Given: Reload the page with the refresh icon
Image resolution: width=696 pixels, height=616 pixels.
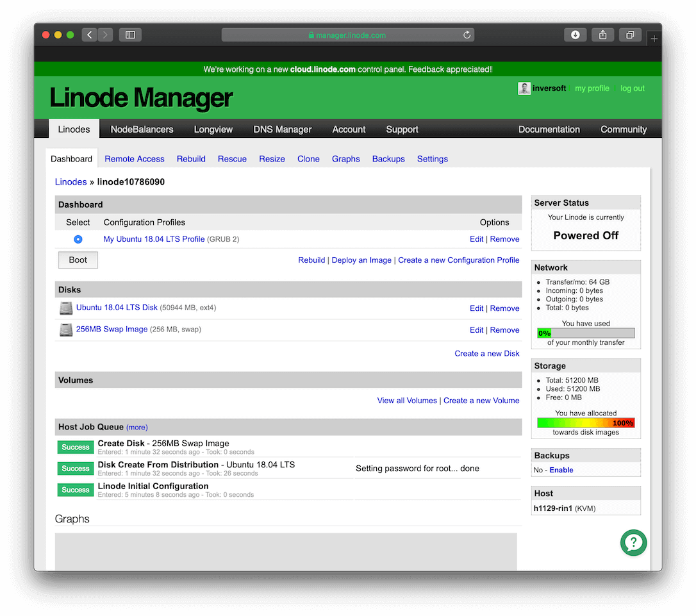Looking at the screenshot, I should 467,35.
